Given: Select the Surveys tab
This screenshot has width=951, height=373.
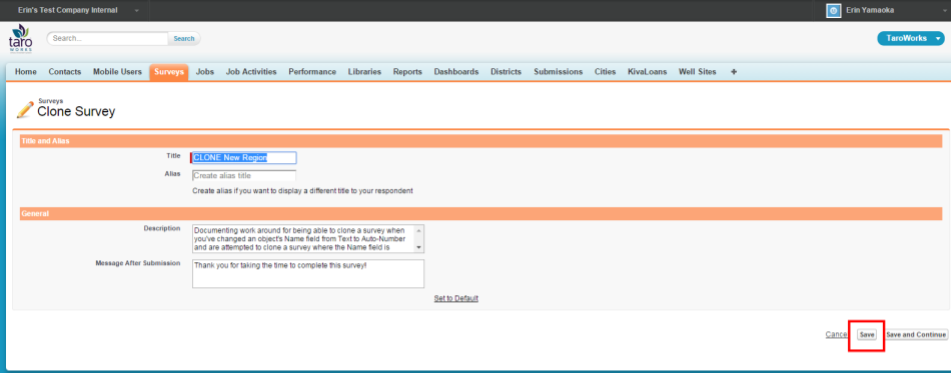Looking at the screenshot, I should click(169, 72).
